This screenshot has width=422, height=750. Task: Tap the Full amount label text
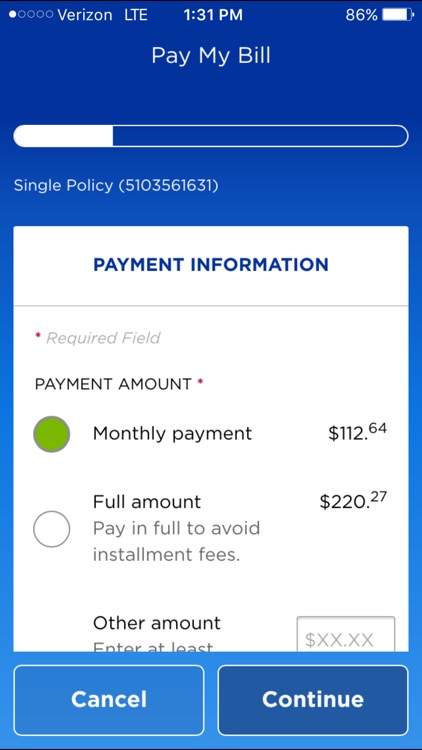(147, 502)
